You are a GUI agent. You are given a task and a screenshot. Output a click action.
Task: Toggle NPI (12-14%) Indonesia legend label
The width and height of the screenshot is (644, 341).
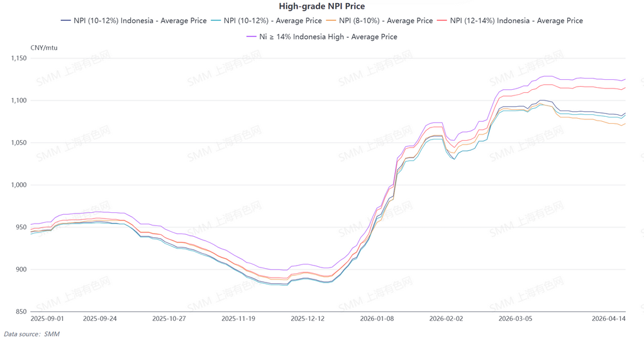point(516,21)
